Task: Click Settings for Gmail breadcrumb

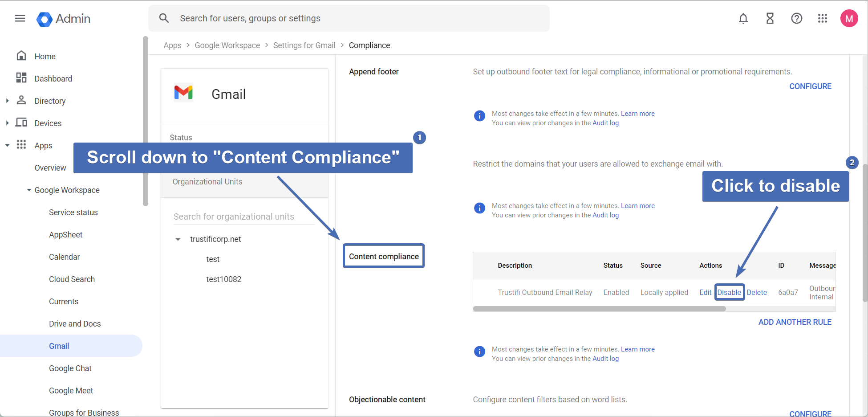Action: [x=304, y=45]
